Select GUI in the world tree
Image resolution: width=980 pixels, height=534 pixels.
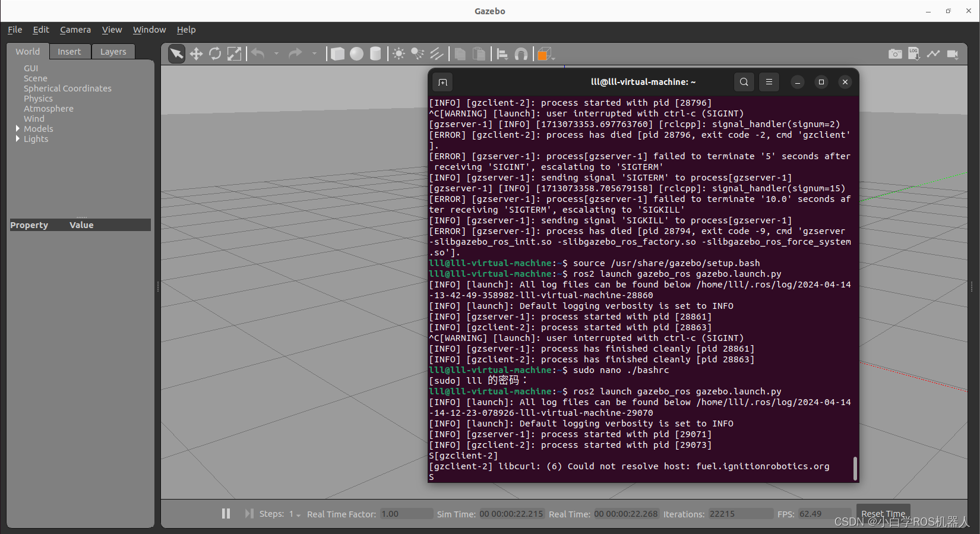click(x=31, y=68)
